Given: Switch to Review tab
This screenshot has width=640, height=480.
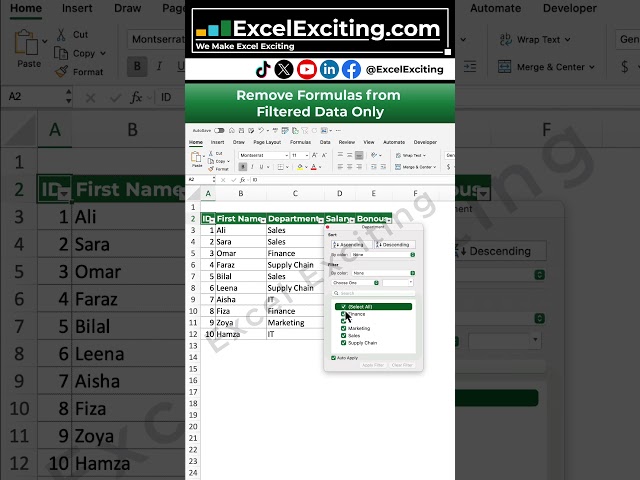Looking at the screenshot, I should click(x=347, y=142).
